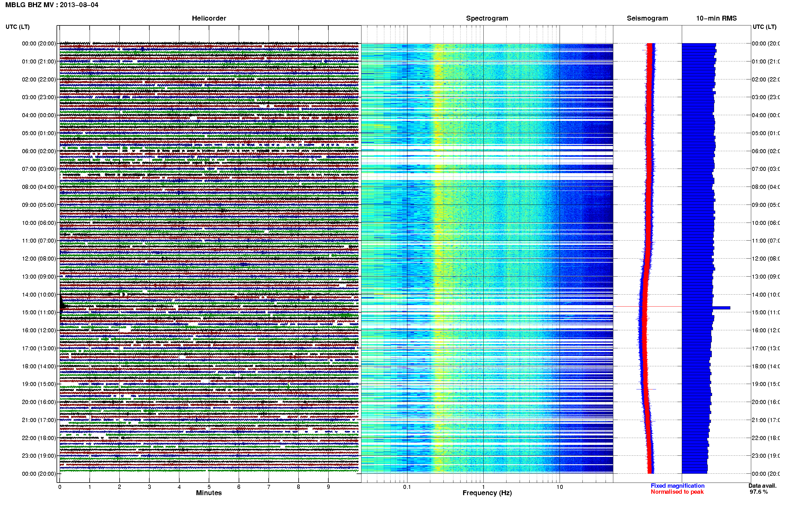Click the 'Minutes' x-axis label
This screenshot has width=812, height=508.
(209, 493)
